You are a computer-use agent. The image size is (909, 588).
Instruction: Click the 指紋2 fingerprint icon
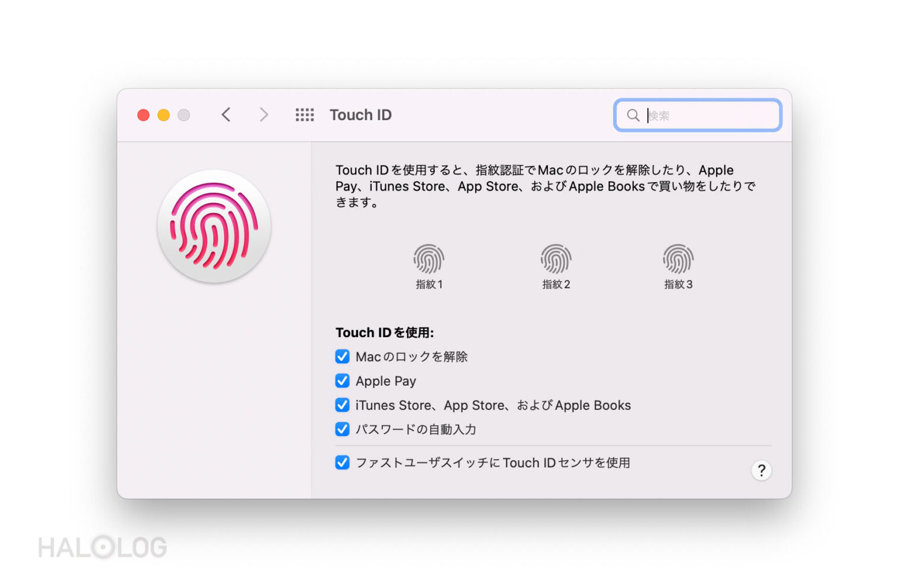tap(555, 259)
